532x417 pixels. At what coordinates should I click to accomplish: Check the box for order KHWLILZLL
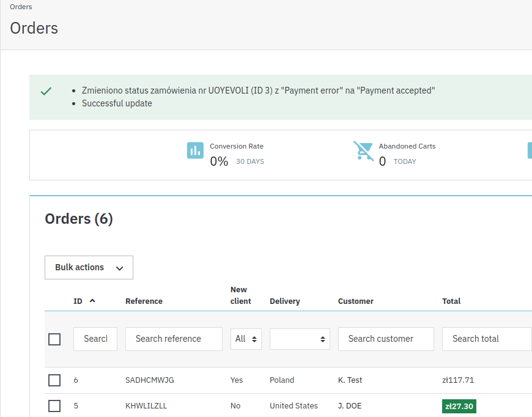(x=54, y=406)
